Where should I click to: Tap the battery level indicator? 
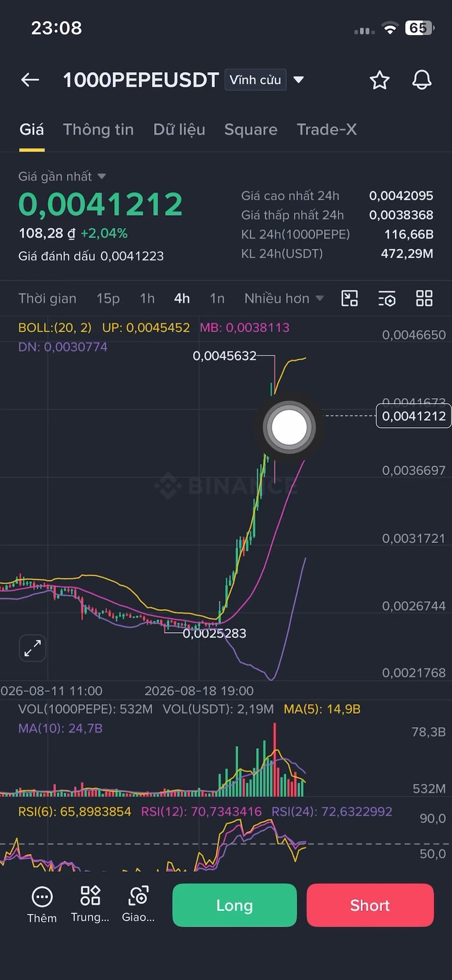[x=419, y=28]
